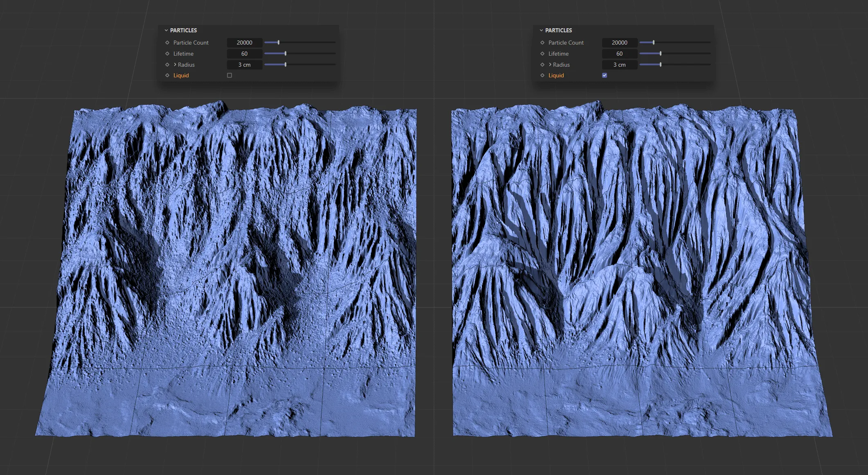Click the orange Liquid label in right panel
Viewport: 868px width, 475px height.
[x=556, y=75]
